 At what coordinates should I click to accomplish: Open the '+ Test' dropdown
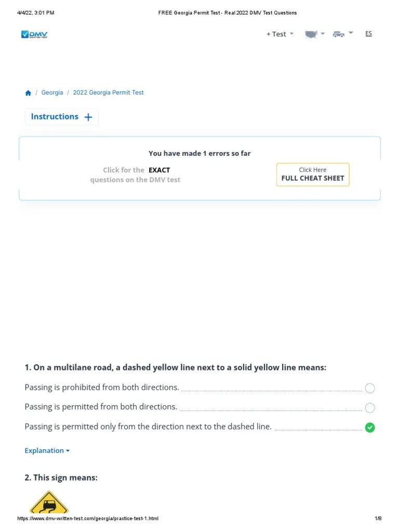276,33
